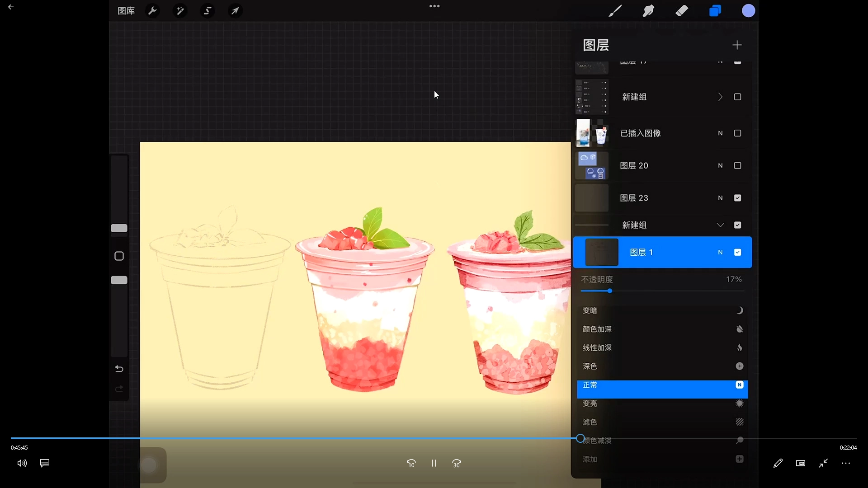Select the paintbrush tool
The width and height of the screenshot is (868, 488).
615,11
